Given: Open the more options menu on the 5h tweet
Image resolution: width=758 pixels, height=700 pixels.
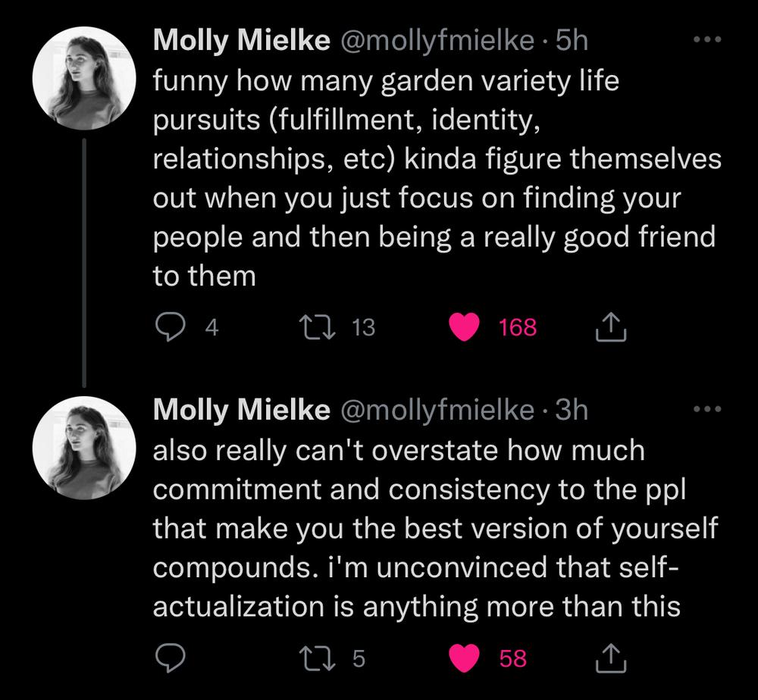Looking at the screenshot, I should (x=707, y=39).
